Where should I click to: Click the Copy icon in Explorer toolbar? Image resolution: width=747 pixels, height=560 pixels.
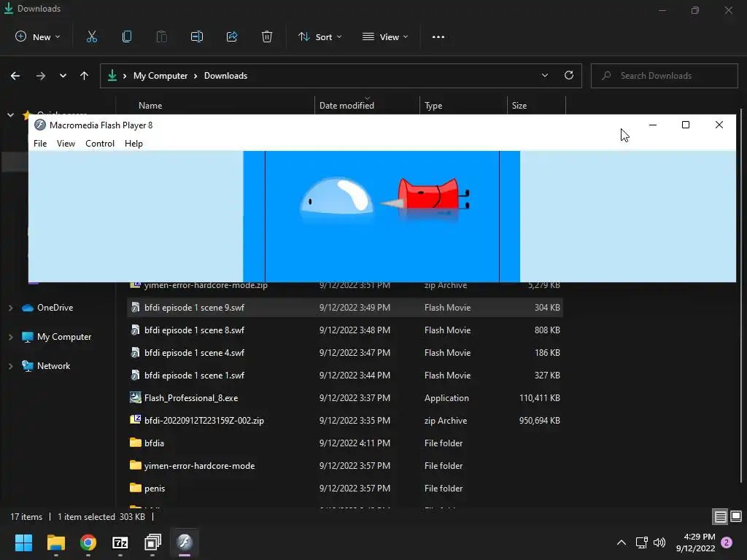click(x=127, y=36)
